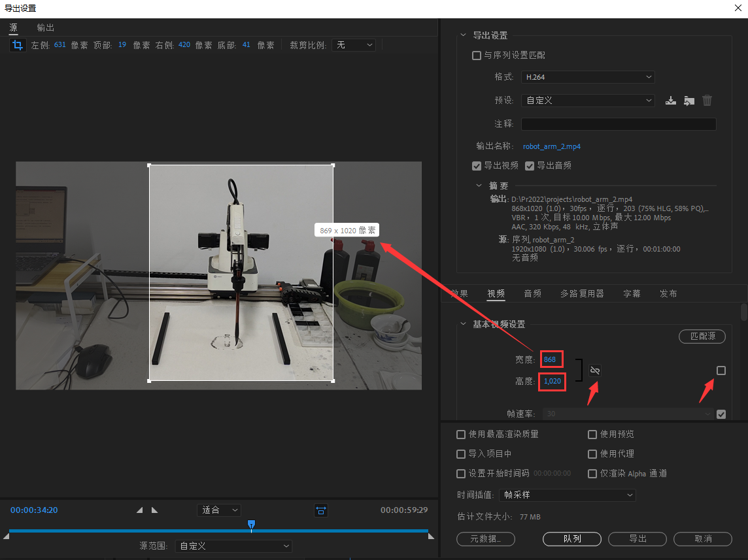Set the in point marker

pyautogui.click(x=139, y=510)
